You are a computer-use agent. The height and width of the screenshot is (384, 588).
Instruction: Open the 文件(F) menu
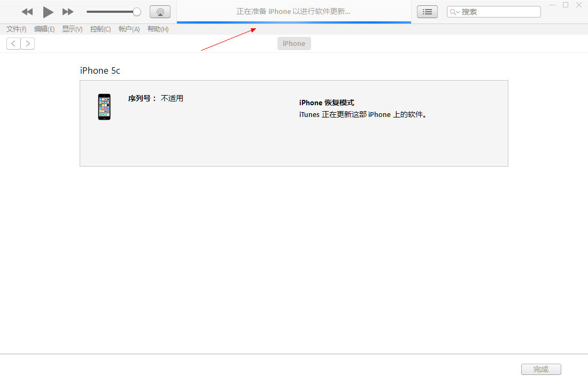[16, 29]
